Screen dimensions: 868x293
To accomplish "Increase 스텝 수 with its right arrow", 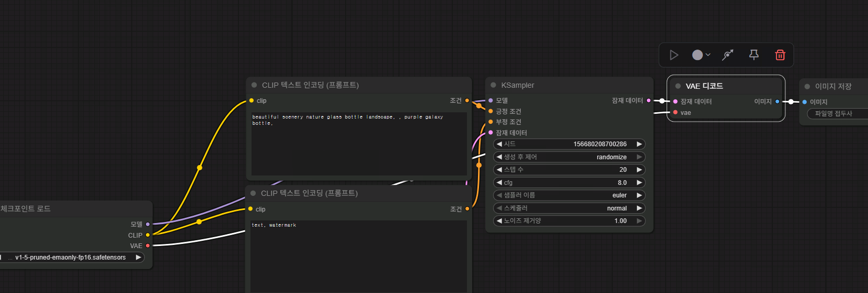I will coord(639,170).
